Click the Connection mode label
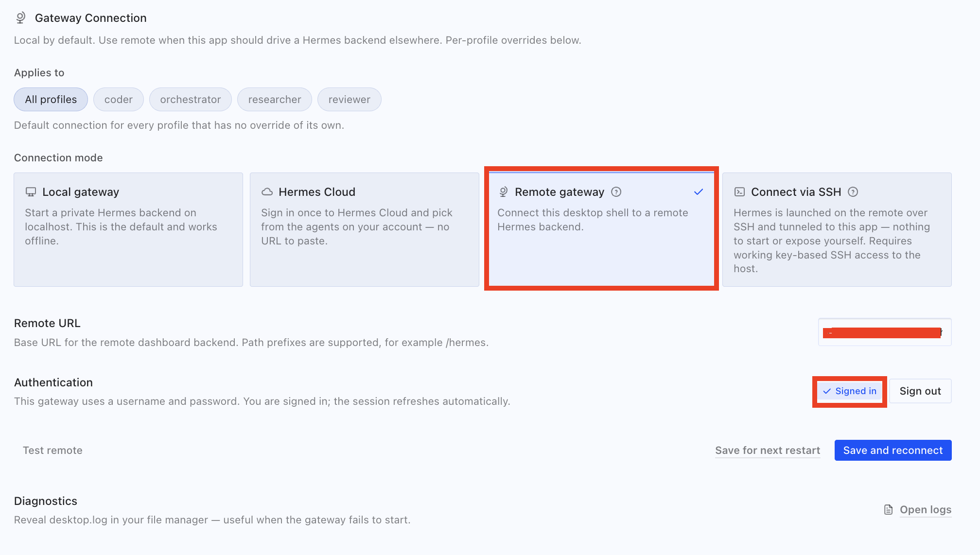 point(58,158)
